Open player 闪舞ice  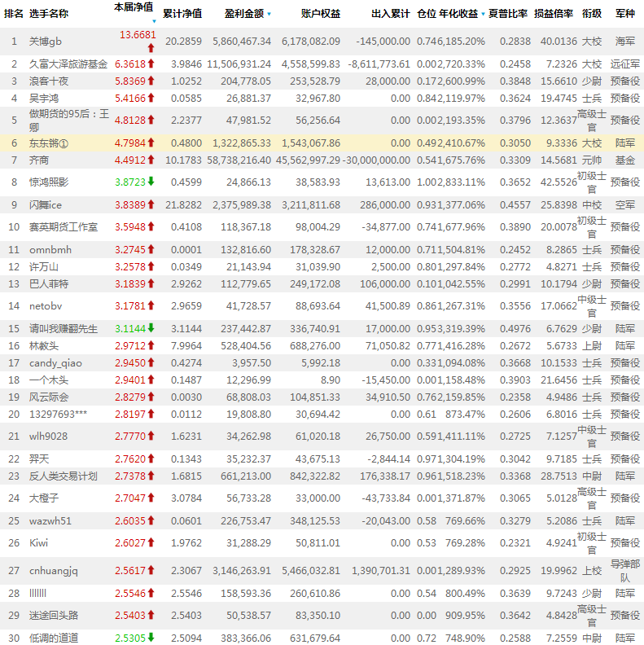(46, 205)
